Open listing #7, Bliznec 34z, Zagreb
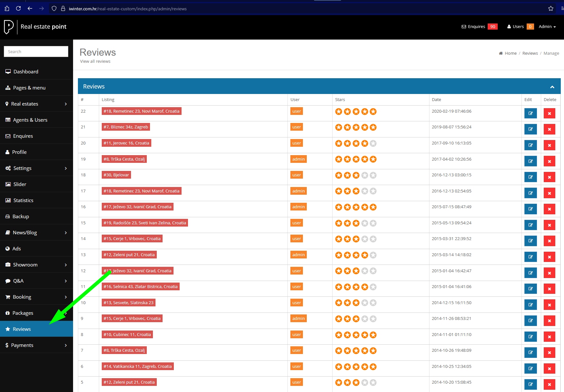The width and height of the screenshot is (564, 392). pyautogui.click(x=126, y=127)
